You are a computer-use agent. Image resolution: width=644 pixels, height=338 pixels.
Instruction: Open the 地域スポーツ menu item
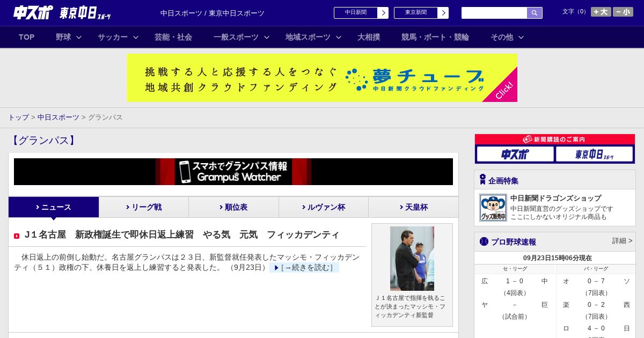point(308,37)
